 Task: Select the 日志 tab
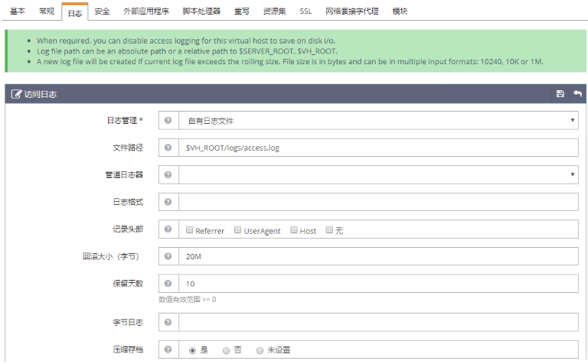(x=75, y=12)
